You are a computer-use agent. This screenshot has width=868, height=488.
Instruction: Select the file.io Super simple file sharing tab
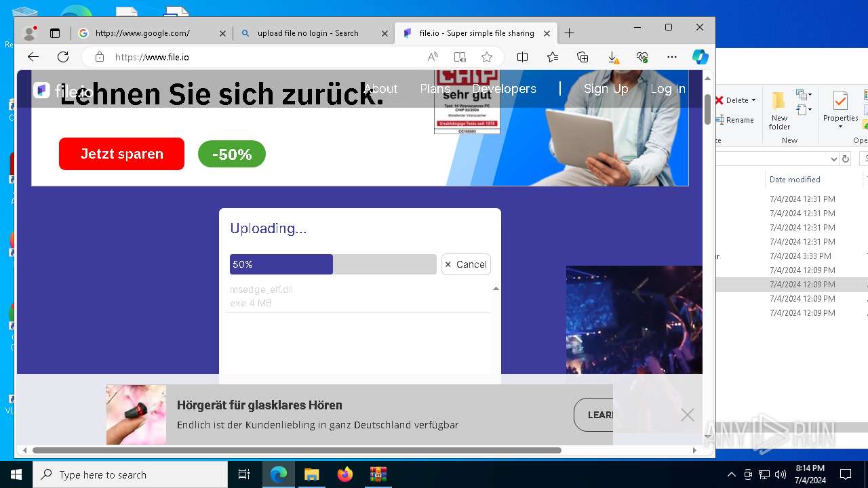click(476, 33)
